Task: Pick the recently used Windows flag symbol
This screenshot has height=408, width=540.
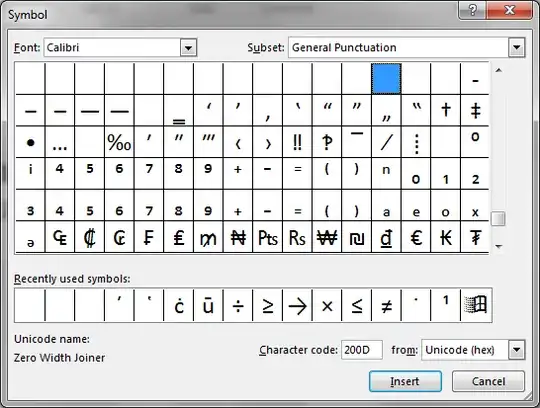Action: 476,306
